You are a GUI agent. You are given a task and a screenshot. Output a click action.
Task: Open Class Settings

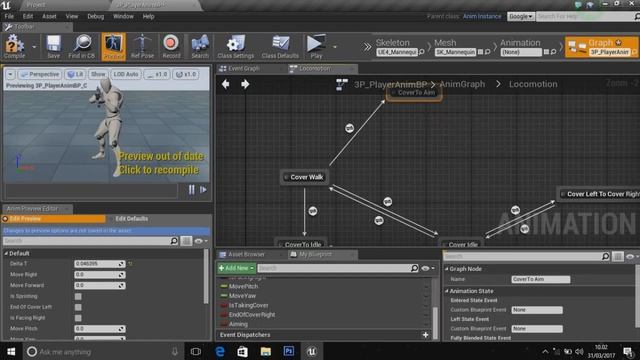[236, 46]
